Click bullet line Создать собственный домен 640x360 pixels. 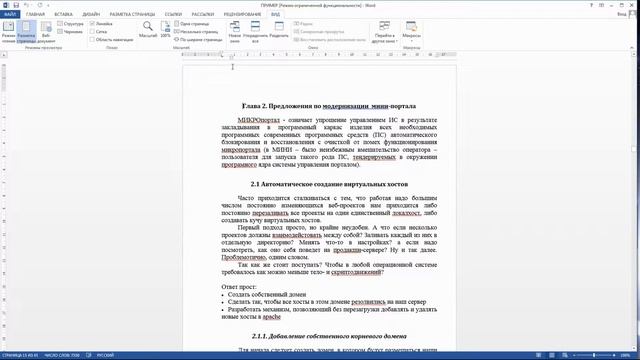(267, 294)
